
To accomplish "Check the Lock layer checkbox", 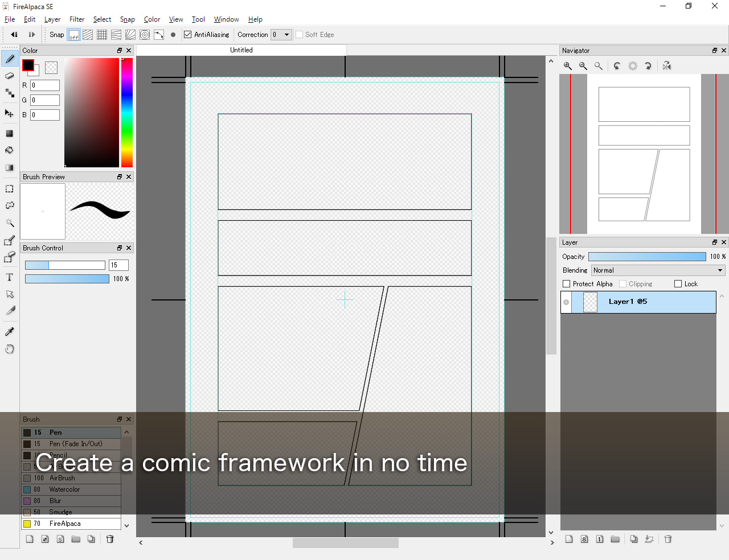I will (678, 284).
